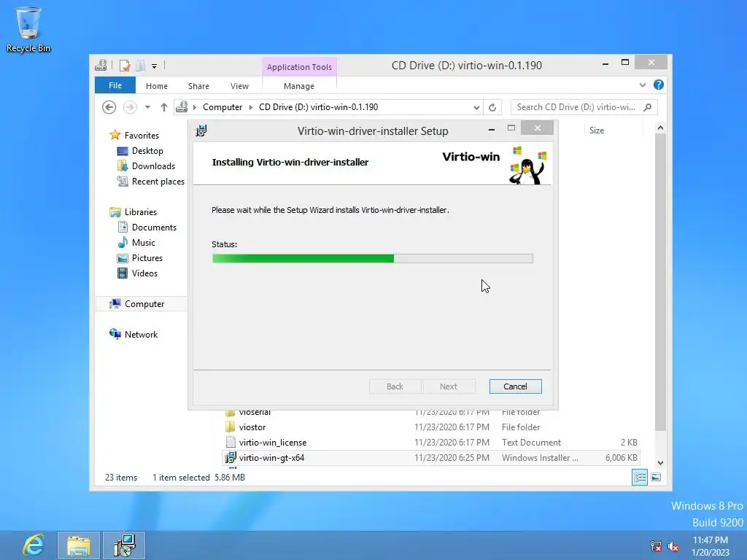Screen dimensions: 747x560
Task: Click Application Tools contextual tab header
Action: pyautogui.click(x=299, y=67)
